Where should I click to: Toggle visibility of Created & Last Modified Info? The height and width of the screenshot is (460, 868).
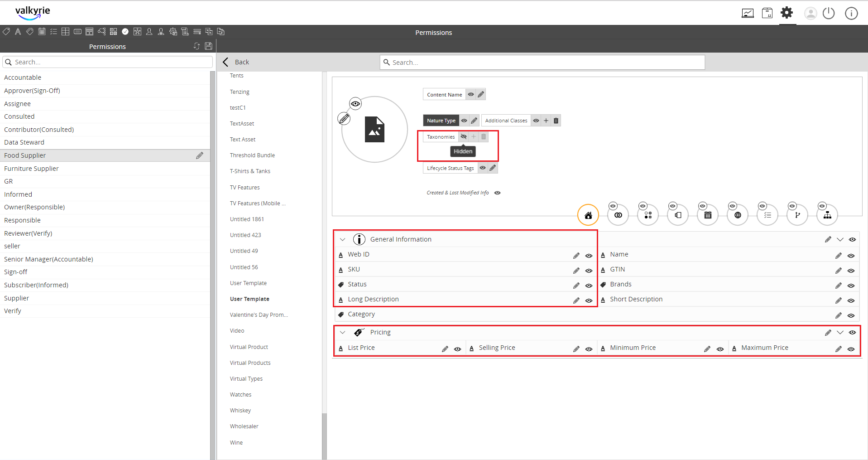498,193
